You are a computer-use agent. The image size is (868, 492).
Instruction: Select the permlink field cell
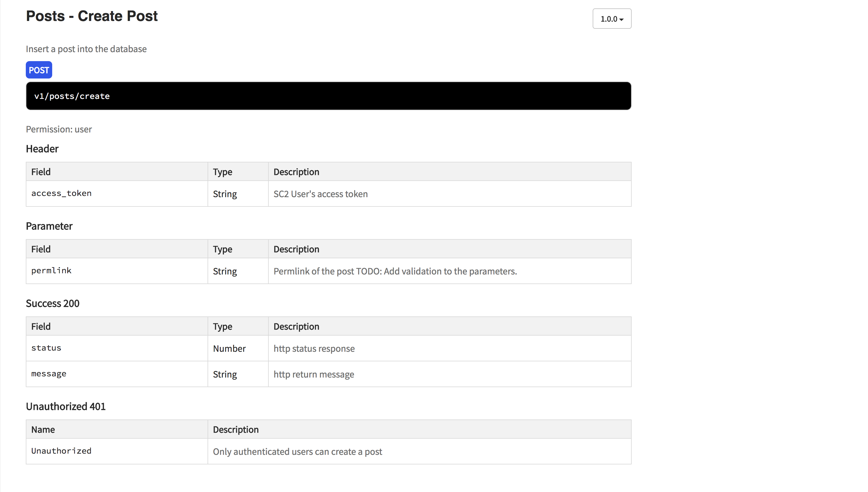(117, 271)
